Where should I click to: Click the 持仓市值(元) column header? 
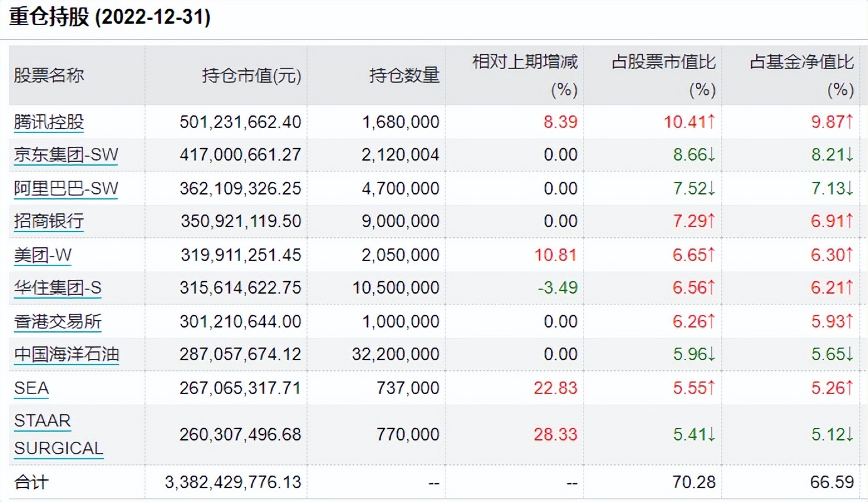(251, 76)
